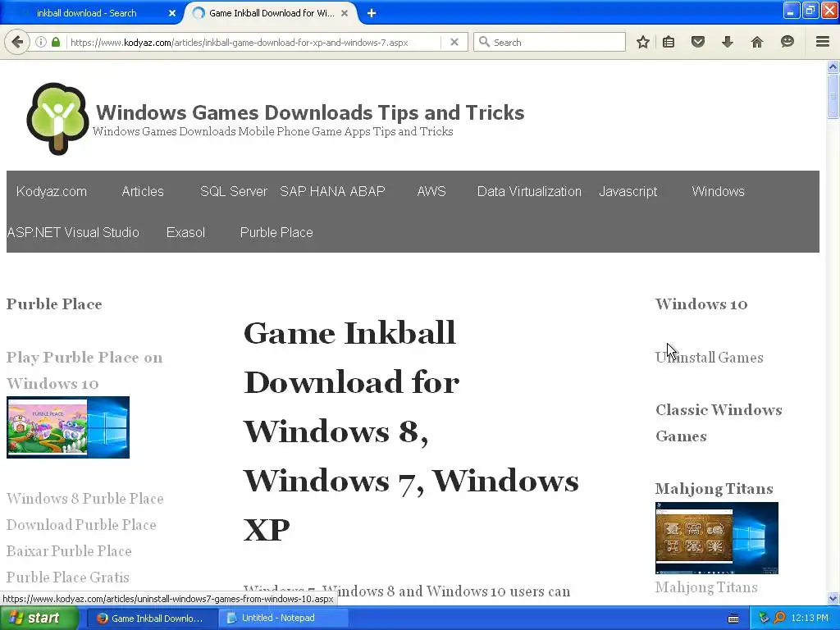The width and height of the screenshot is (840, 630).
Task: Open the Exasol navigation item
Action: 185,232
